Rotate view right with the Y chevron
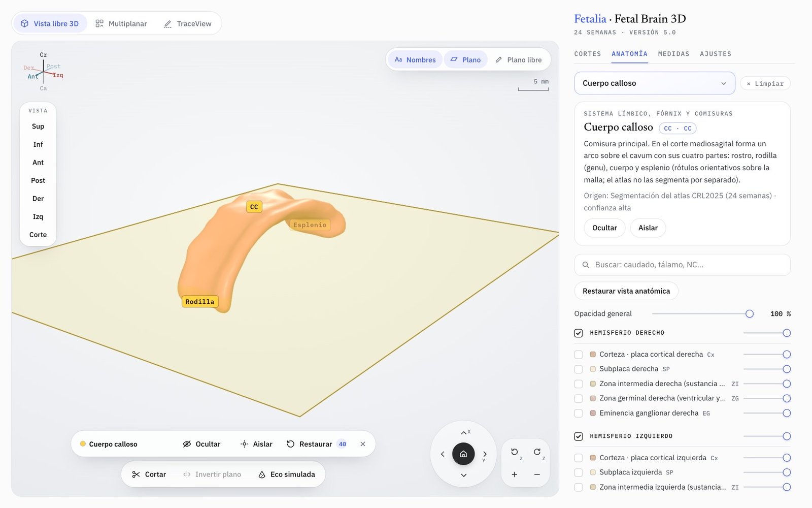 pyautogui.click(x=485, y=454)
